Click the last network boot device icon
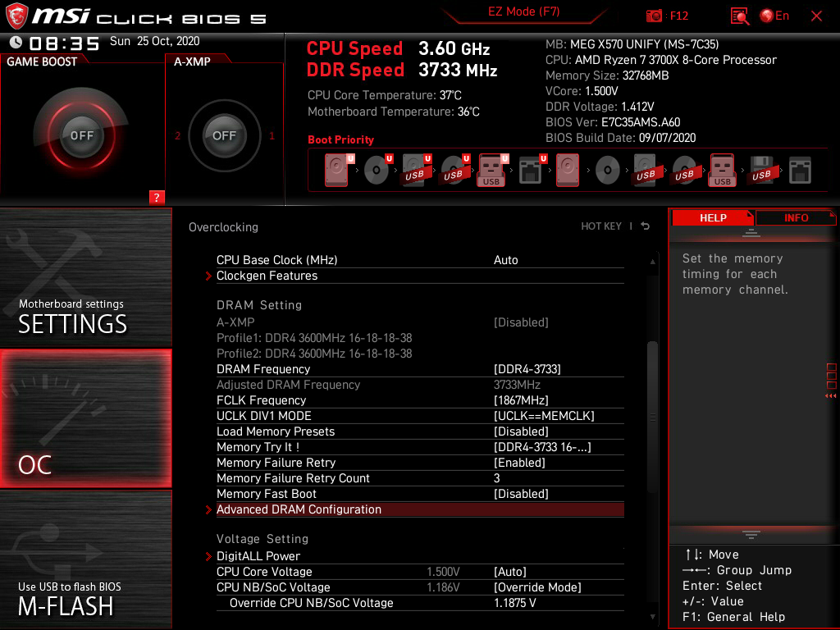This screenshot has height=630, width=840. (800, 171)
